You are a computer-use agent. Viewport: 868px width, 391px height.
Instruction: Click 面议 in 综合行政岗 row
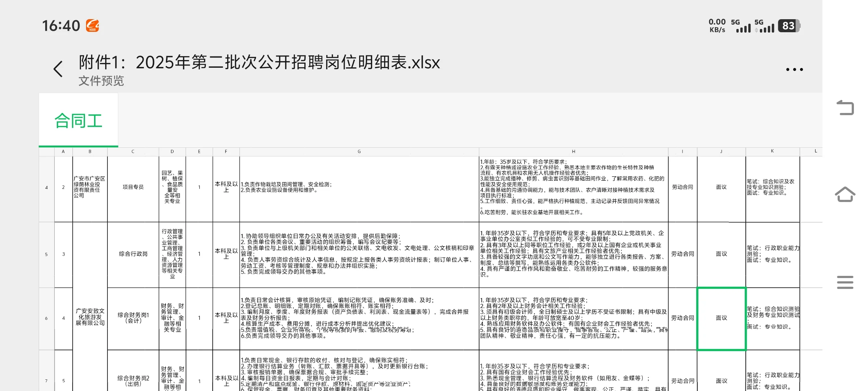[x=721, y=254]
